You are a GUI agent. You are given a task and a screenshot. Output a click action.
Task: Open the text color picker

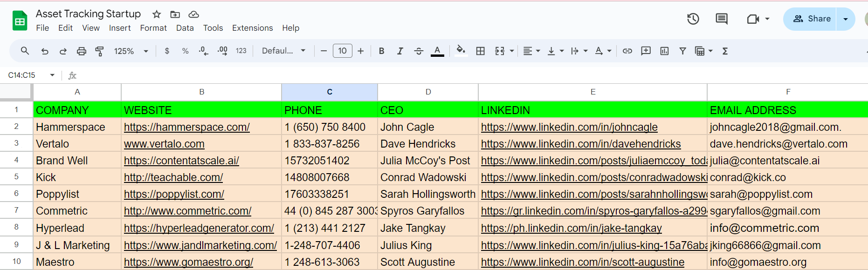[x=437, y=51]
